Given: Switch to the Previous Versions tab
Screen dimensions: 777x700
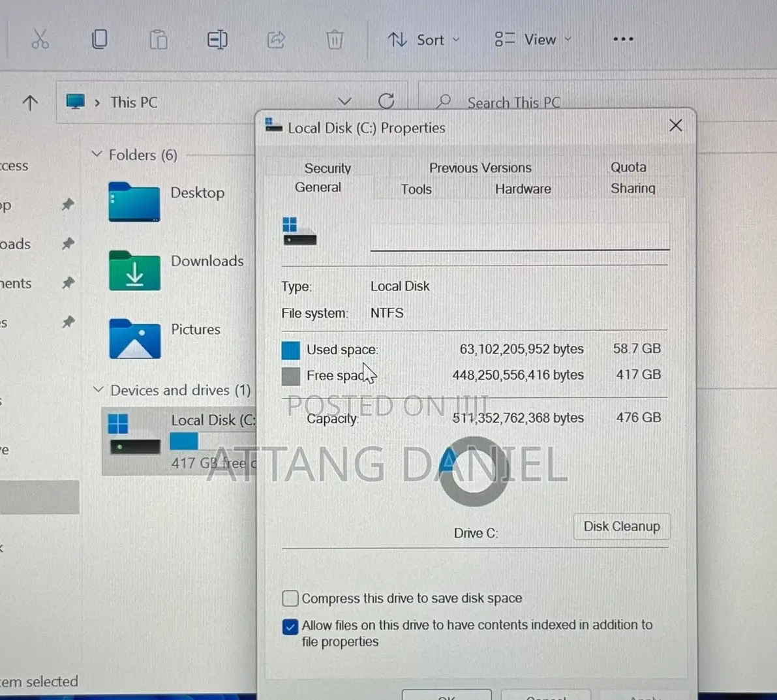Looking at the screenshot, I should (x=480, y=168).
